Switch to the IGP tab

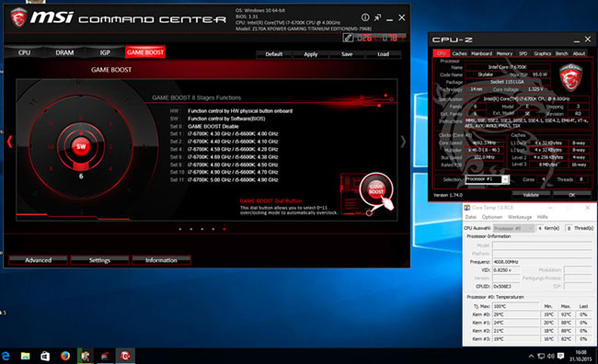tap(105, 52)
